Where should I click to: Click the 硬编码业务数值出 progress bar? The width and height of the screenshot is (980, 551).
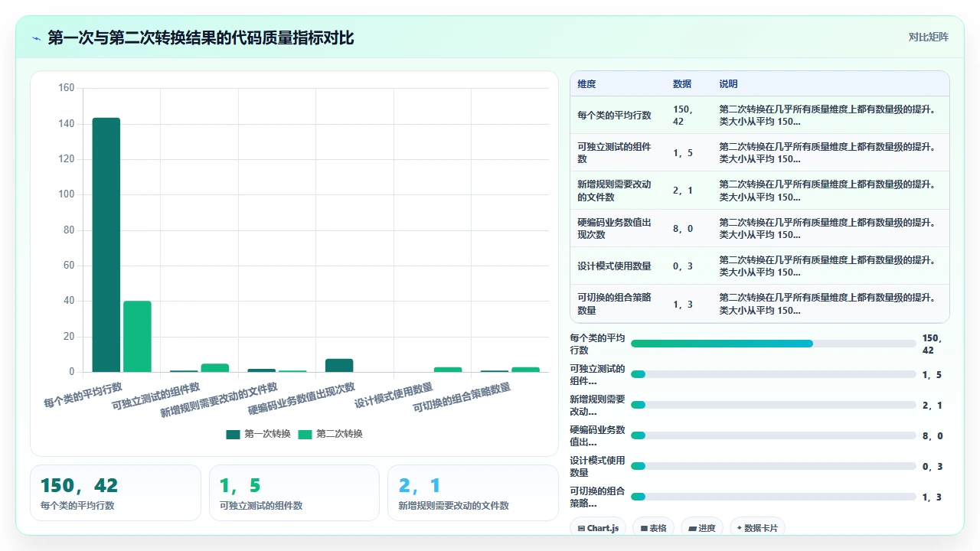click(773, 435)
